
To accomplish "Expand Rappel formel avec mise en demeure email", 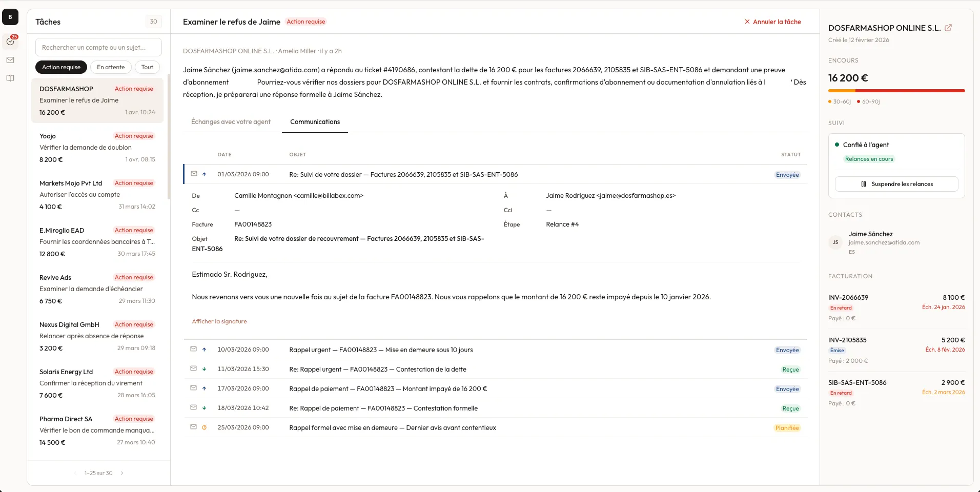I will point(495,427).
